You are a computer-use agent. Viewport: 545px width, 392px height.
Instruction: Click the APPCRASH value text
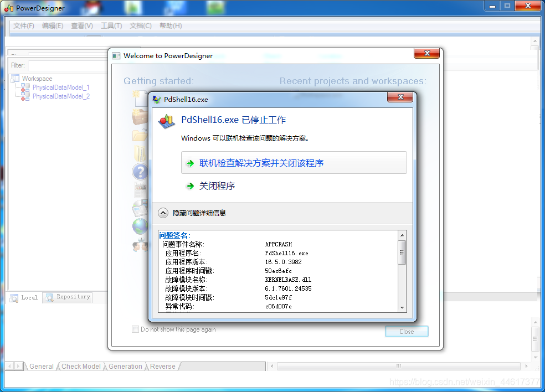279,244
